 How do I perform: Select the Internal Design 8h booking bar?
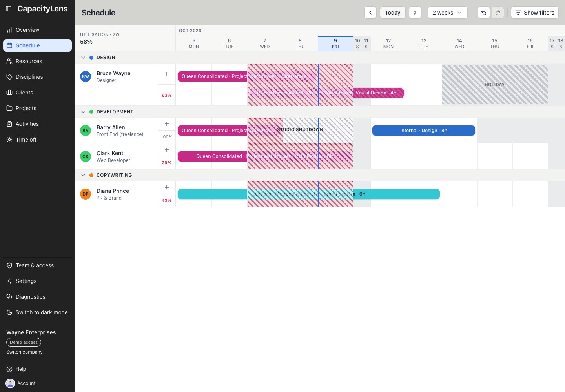tap(424, 131)
